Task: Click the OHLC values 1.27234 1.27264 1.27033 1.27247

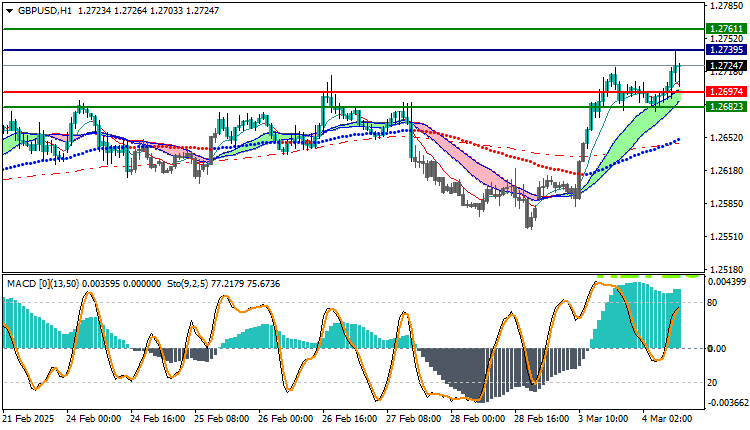Action: 148,11
